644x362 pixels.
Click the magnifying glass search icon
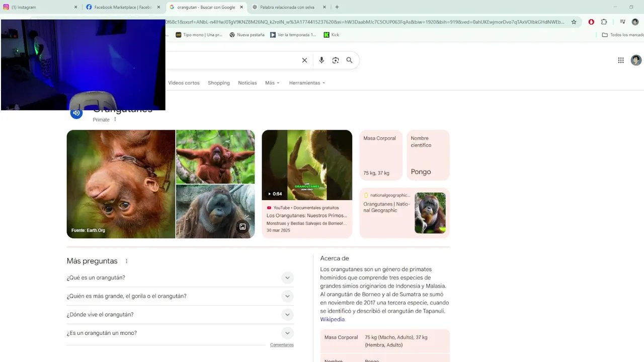click(349, 60)
